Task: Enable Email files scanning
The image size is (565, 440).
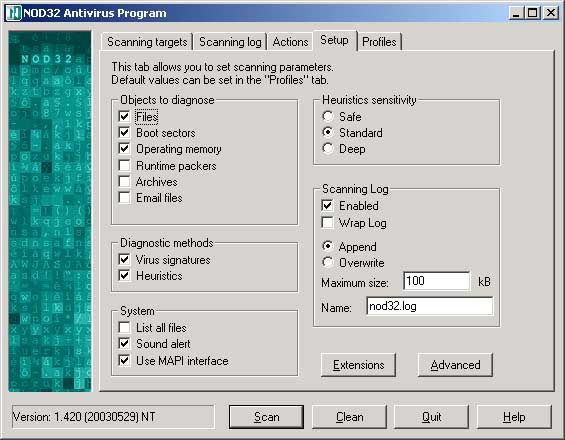Action: 124,198
